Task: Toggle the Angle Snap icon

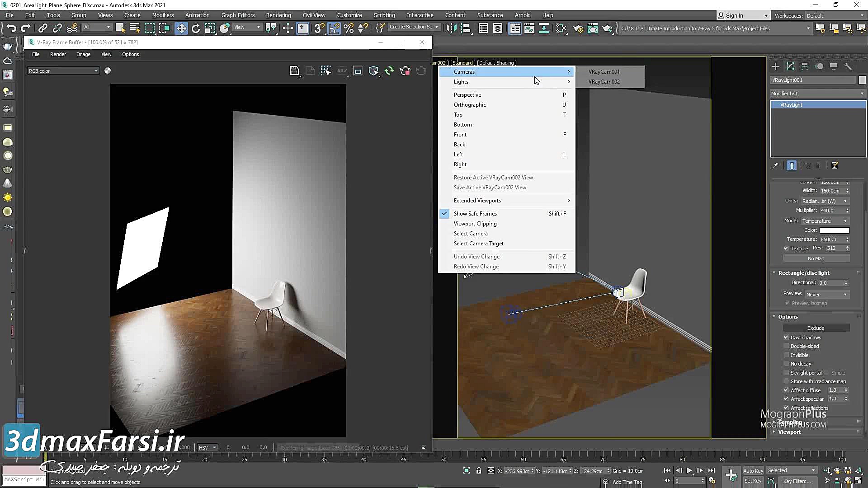Action: point(334,28)
